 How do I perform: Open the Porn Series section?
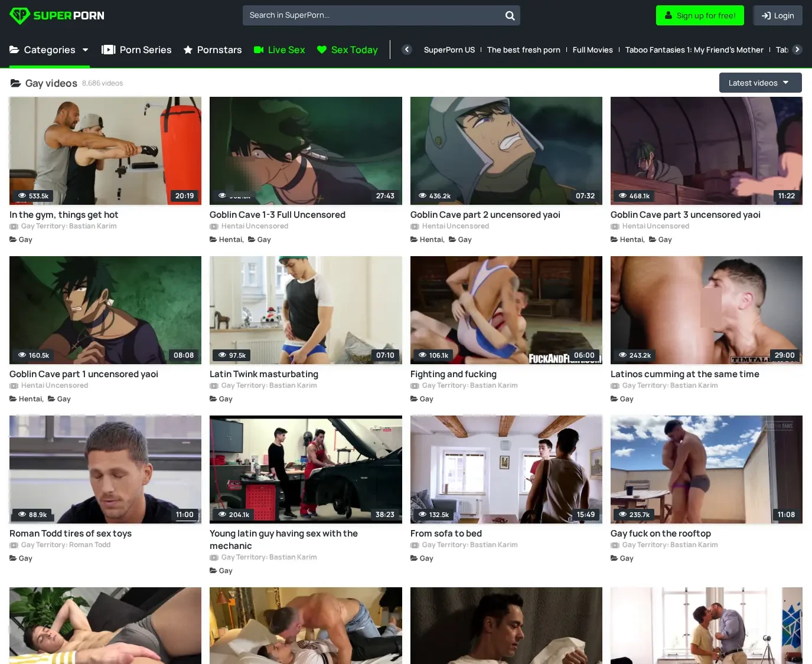pyautogui.click(x=136, y=50)
